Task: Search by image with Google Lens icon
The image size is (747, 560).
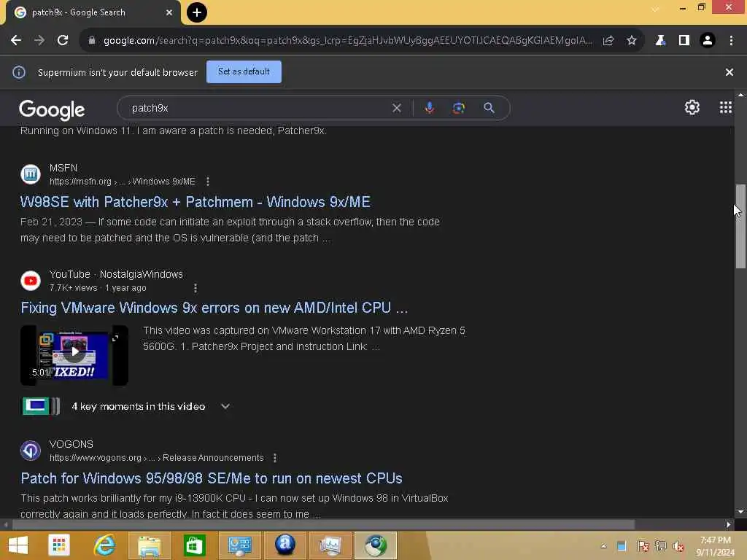Action: point(459,108)
